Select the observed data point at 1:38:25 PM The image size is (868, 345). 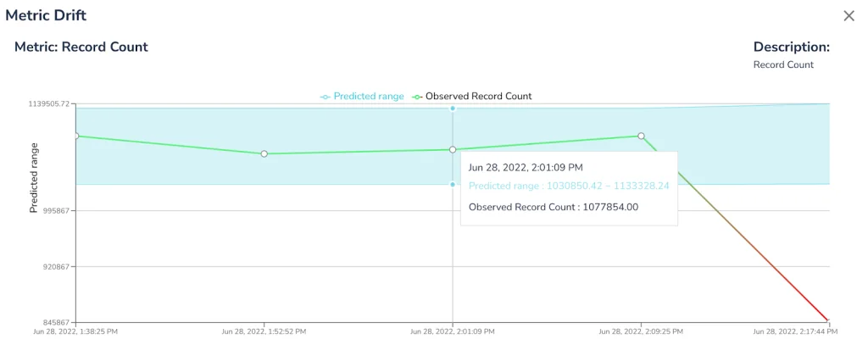point(76,136)
